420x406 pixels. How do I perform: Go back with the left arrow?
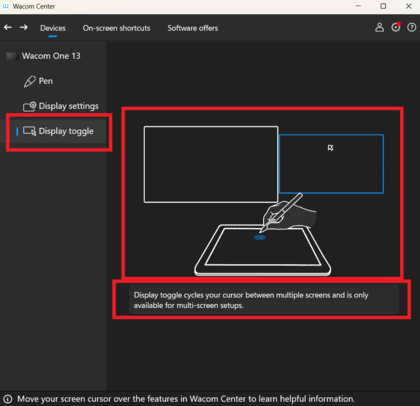point(8,27)
